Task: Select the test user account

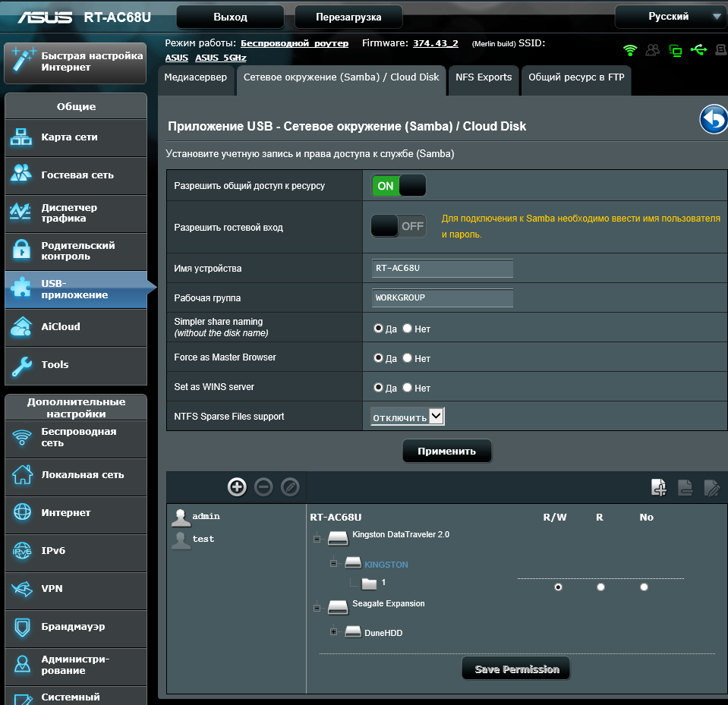Action: [193, 540]
